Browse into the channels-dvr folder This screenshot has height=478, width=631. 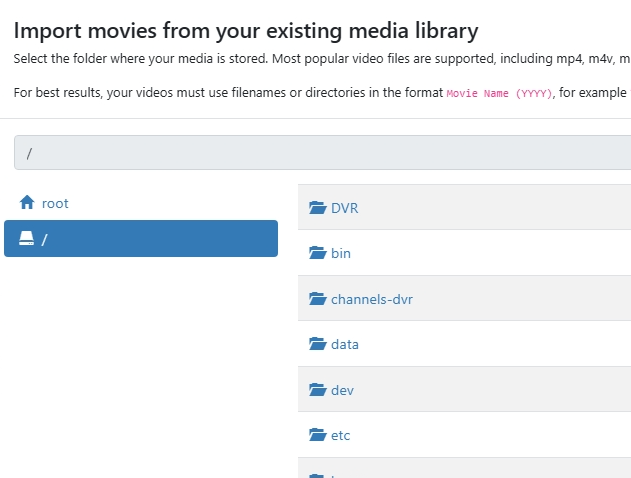(x=372, y=299)
